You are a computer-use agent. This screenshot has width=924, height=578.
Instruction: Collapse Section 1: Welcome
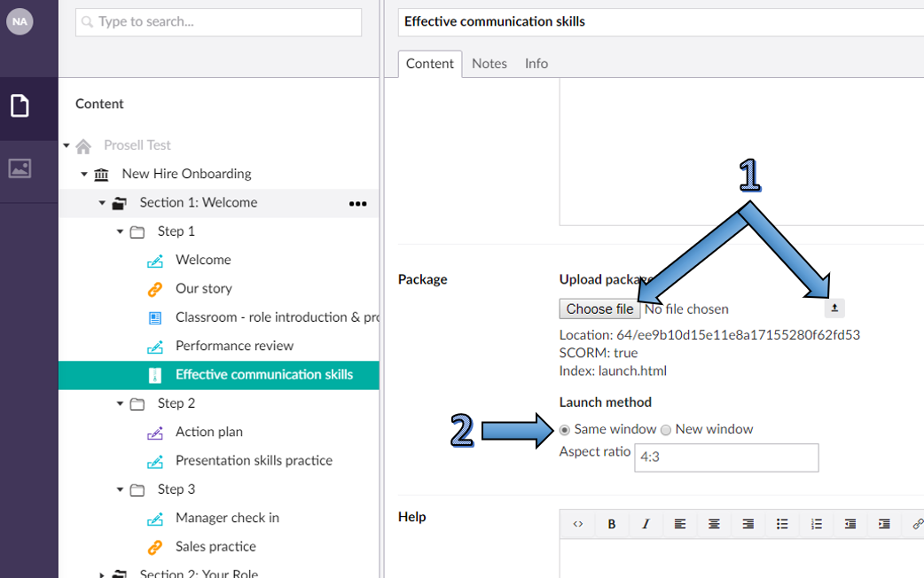104,202
